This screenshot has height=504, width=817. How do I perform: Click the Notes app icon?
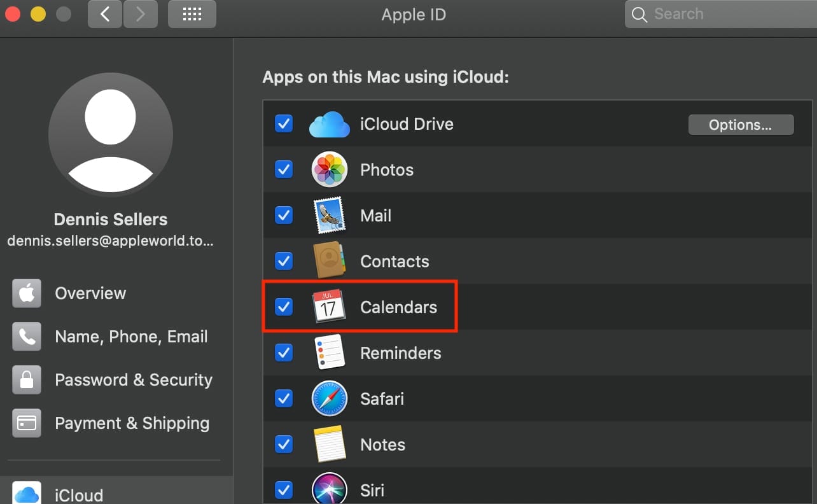point(329,444)
